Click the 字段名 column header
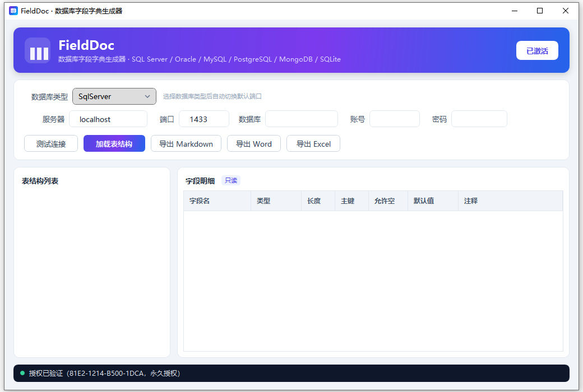The height and width of the screenshot is (392, 583). coord(217,200)
